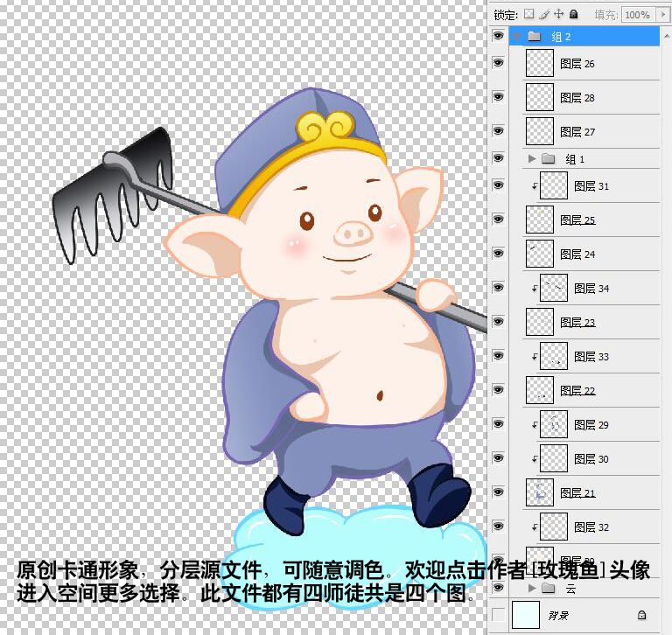This screenshot has height=635, width=672.
Task: Select the 图层 21 thumbnail
Action: click(540, 492)
